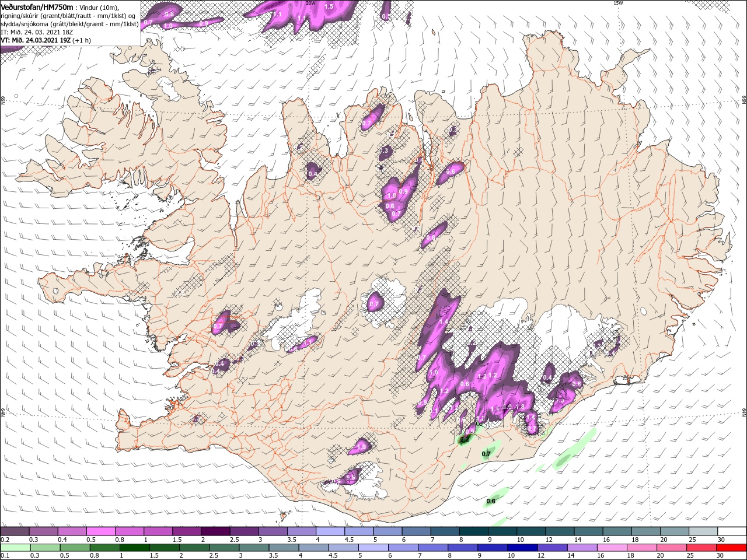This screenshot has width=747, height=560.
Task: Pick the dark teal 9 swatch on the upper scale
Action: (x=473, y=531)
